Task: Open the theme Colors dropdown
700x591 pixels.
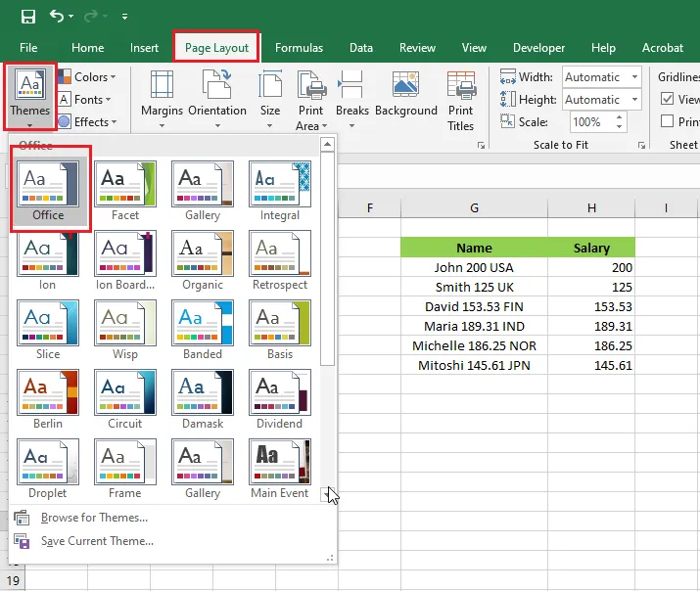Action: [x=87, y=76]
